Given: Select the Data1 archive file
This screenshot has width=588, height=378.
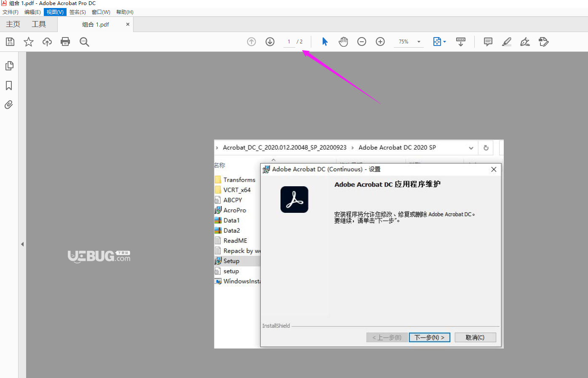Looking at the screenshot, I should (x=227, y=220).
